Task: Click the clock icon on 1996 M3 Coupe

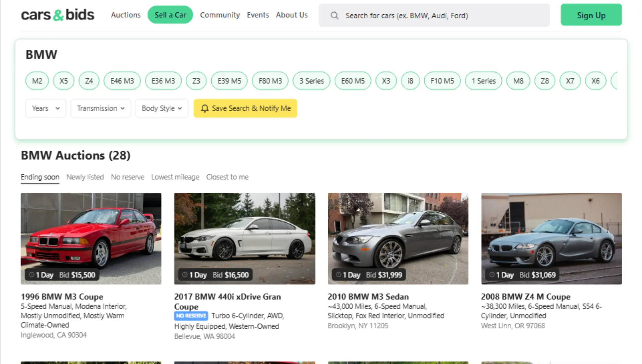Action: pyautogui.click(x=31, y=275)
